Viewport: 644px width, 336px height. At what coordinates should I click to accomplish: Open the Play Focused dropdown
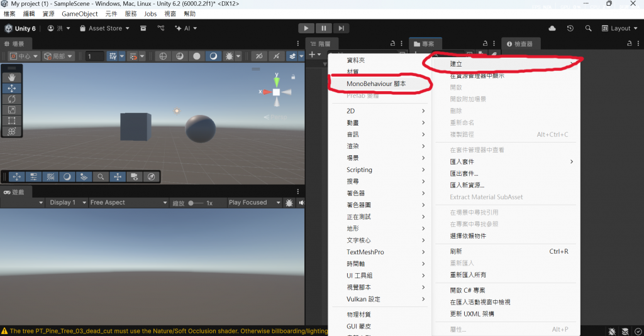coord(254,203)
